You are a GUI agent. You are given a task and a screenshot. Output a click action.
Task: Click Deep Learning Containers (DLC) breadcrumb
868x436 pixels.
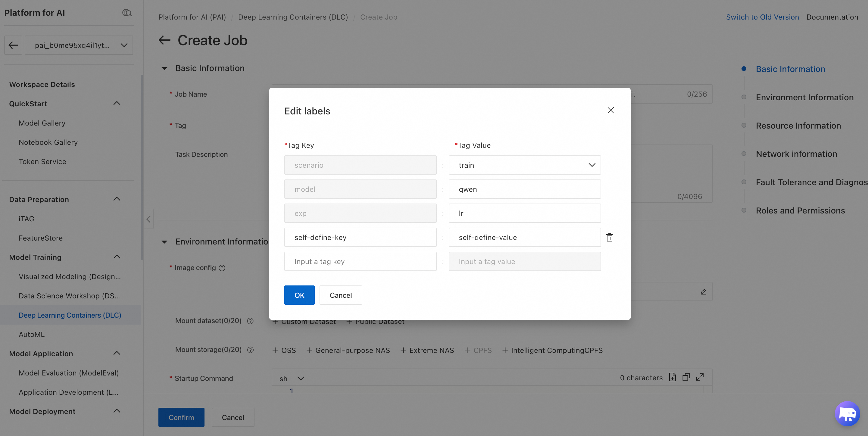click(293, 17)
